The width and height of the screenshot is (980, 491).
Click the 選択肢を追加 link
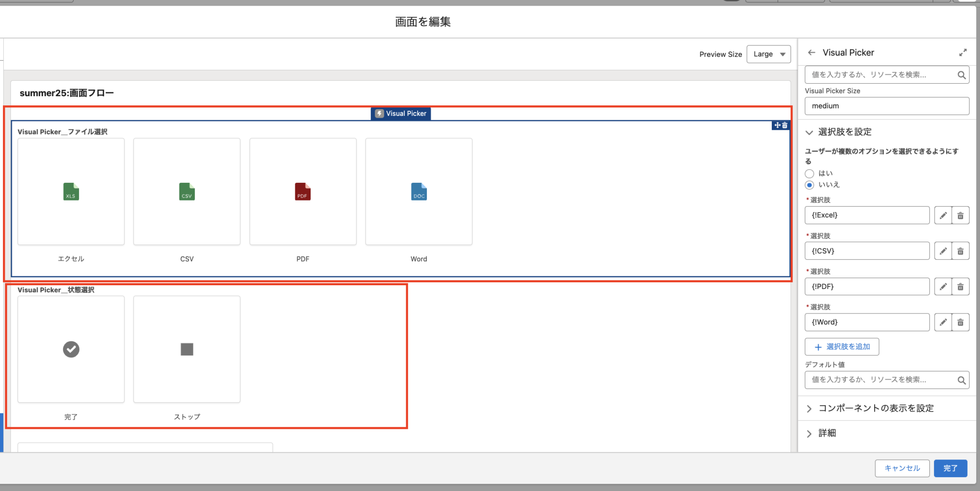(842, 346)
